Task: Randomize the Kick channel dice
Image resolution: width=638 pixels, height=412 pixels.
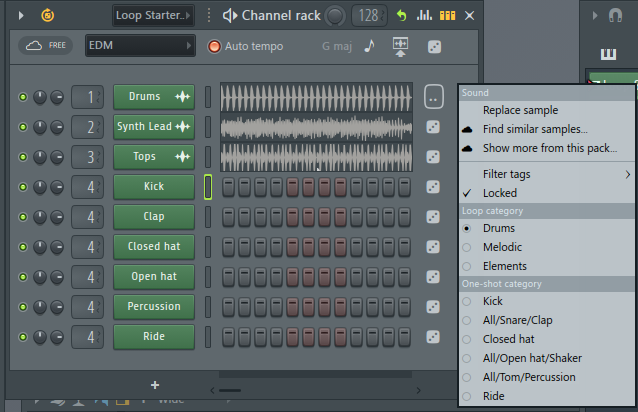Action: point(433,187)
